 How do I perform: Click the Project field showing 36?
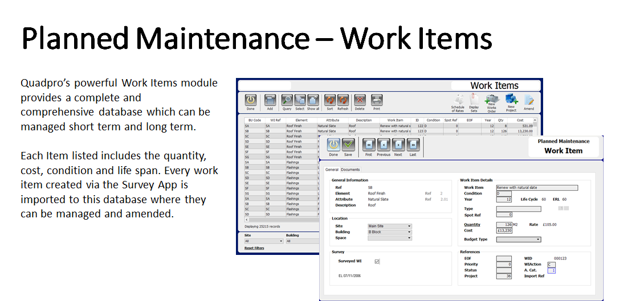point(504,276)
